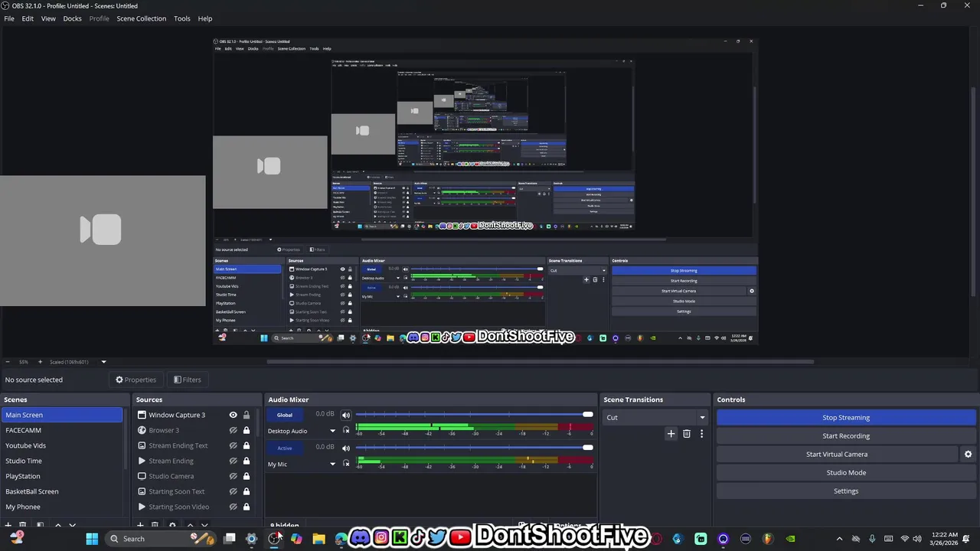Enable Studio Mode
Image resolution: width=980 pixels, height=551 pixels.
(x=846, y=473)
